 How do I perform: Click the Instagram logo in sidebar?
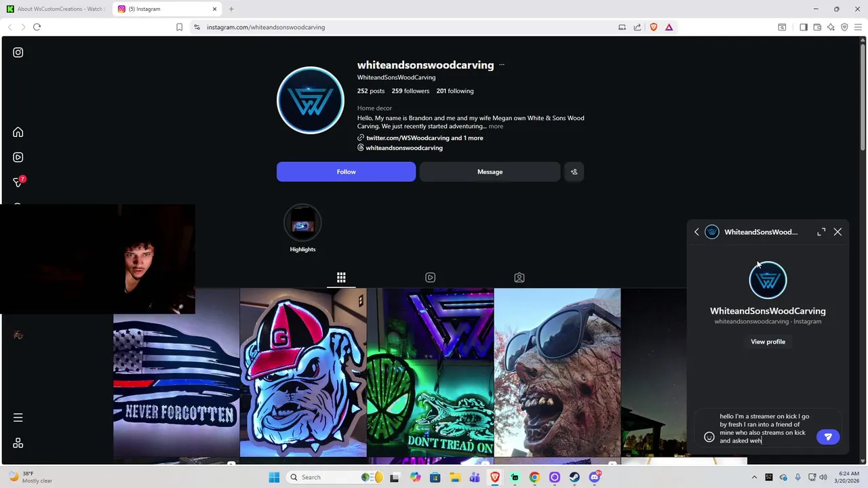[18, 52]
